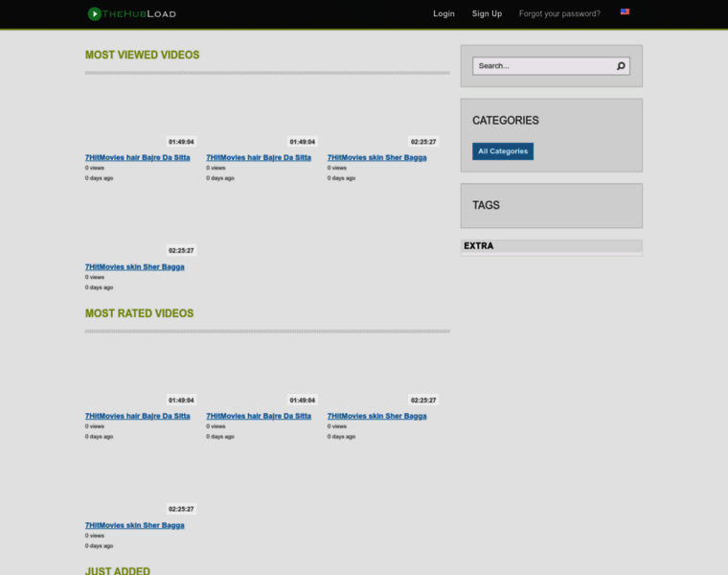728x575 pixels.
Task: Open second-row Sher Bagga link in Most Rated
Action: click(135, 525)
